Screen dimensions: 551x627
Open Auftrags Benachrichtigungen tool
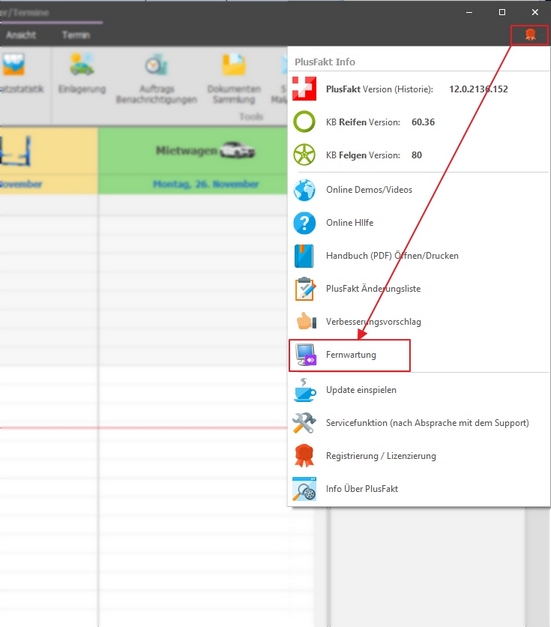156,79
